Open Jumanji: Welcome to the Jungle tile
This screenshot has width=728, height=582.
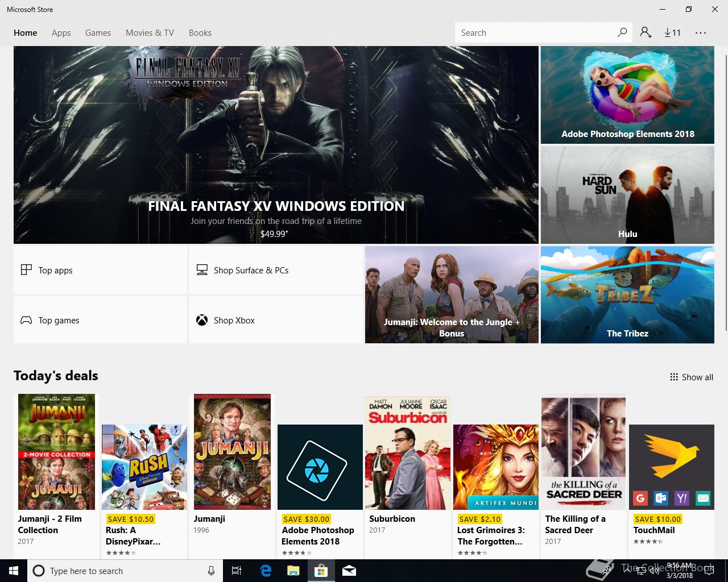click(452, 294)
